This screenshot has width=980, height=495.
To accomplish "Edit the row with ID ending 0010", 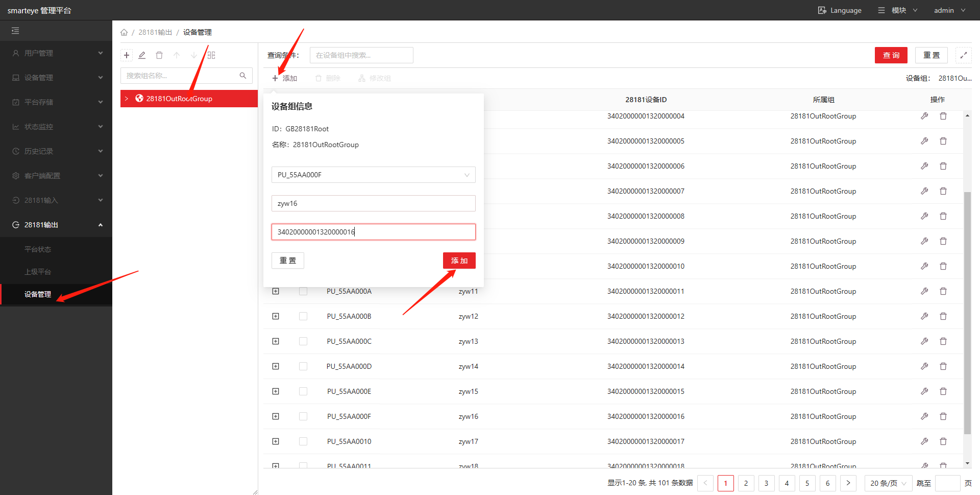I will click(924, 266).
